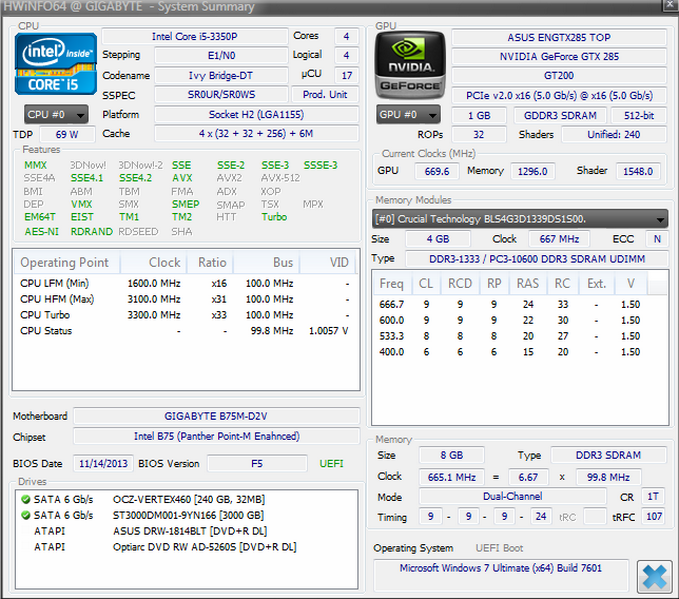
Task: Select the CPU HFM (Max) row
Action: click(185, 299)
